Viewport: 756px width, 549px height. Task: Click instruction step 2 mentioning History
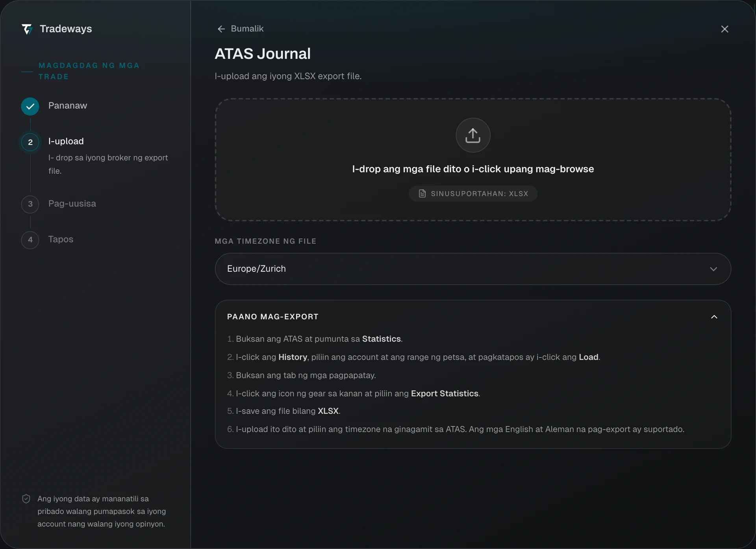[414, 357]
